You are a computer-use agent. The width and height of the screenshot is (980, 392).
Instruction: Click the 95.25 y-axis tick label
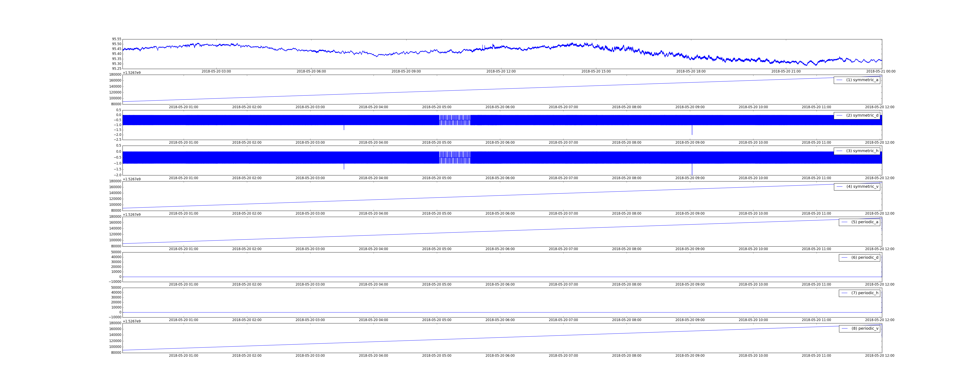(116, 69)
